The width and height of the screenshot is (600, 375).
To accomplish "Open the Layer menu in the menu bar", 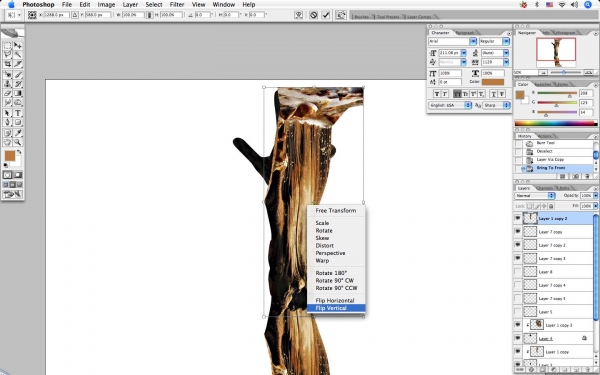I will [x=130, y=5].
